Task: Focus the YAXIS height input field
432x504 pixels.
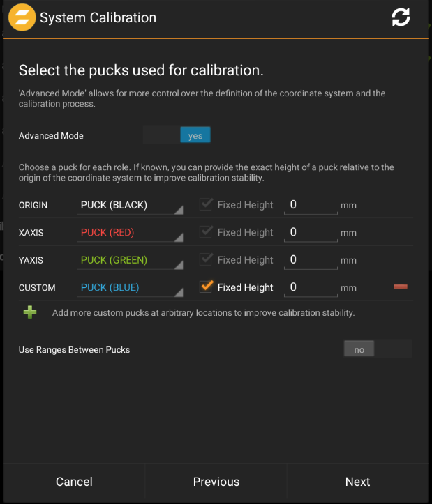Action: point(311,259)
